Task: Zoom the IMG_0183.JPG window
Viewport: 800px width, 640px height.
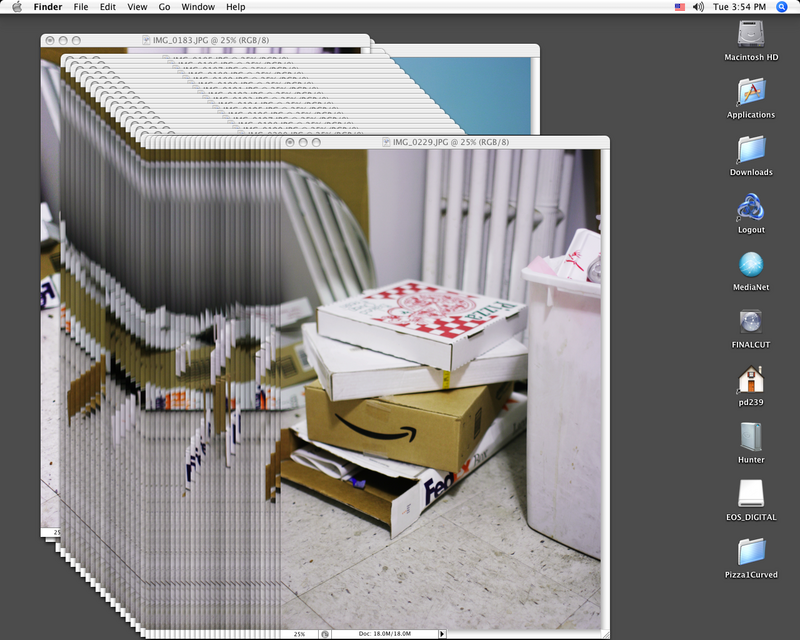Action: point(77,40)
